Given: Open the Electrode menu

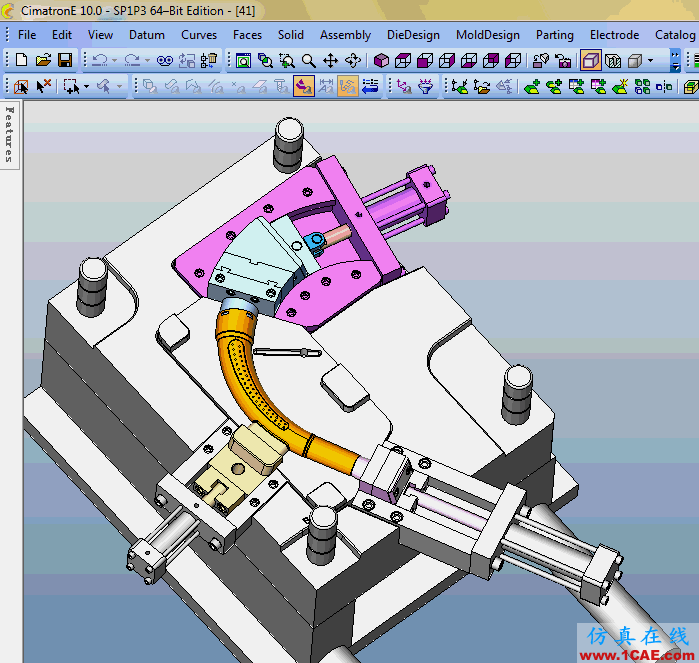Looking at the screenshot, I should [614, 35].
